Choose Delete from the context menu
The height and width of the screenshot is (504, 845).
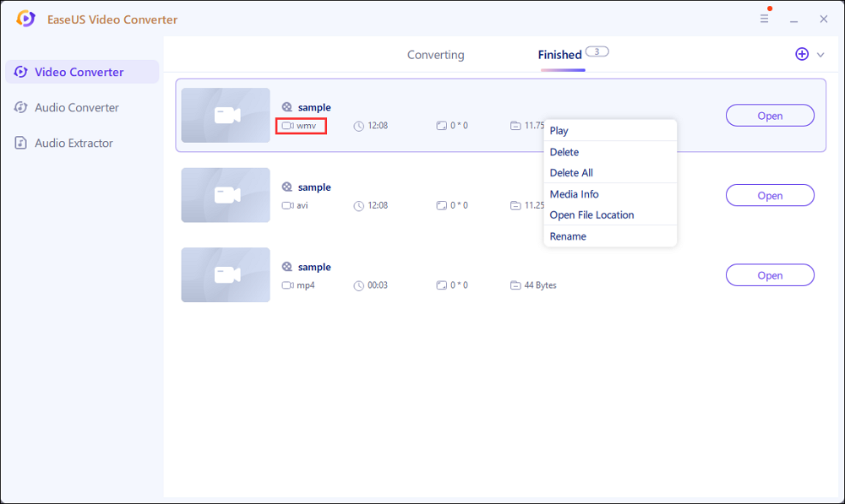(x=564, y=152)
